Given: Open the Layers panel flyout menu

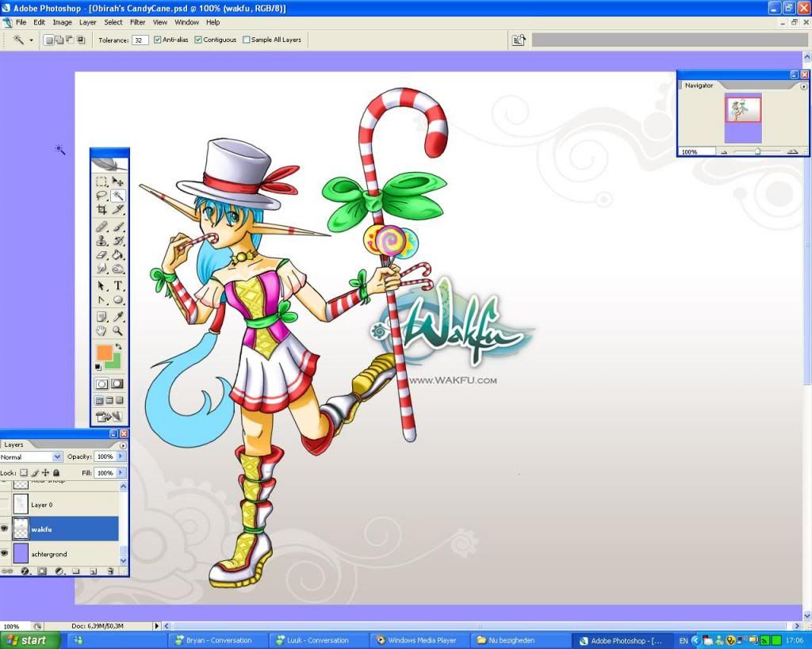Looking at the screenshot, I should click(123, 445).
